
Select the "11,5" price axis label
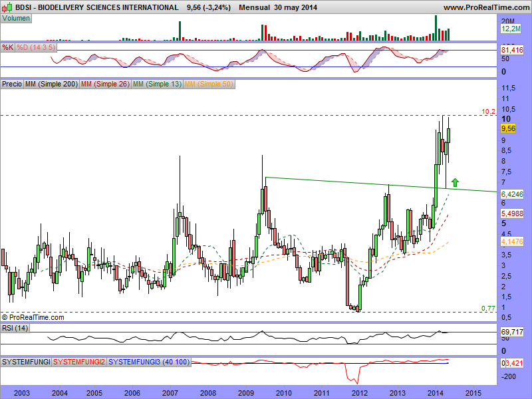pyautogui.click(x=508, y=88)
